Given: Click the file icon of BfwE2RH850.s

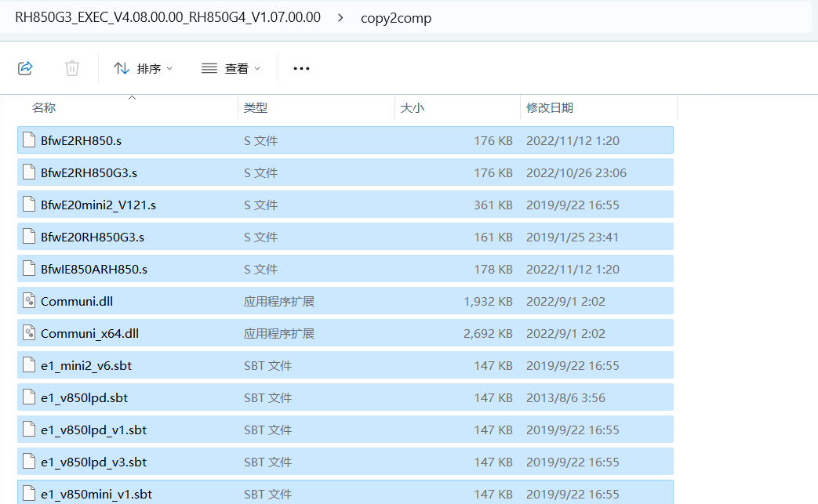Looking at the screenshot, I should click(x=29, y=141).
